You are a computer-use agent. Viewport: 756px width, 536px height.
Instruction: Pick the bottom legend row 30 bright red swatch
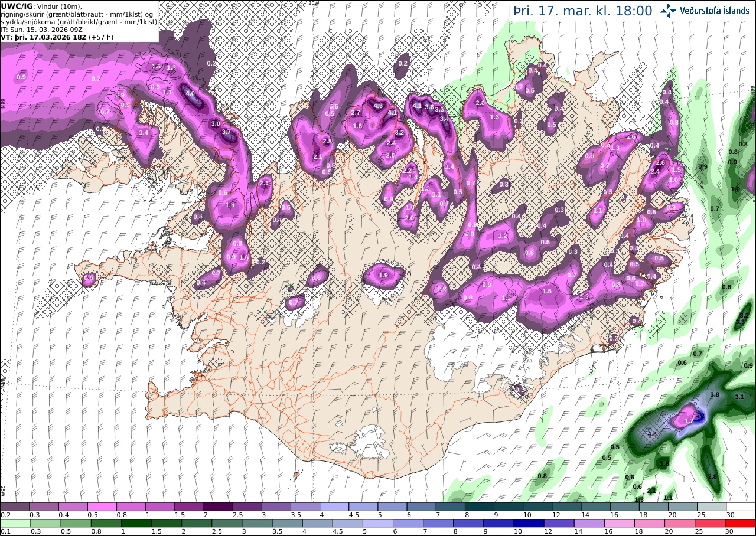coord(741,523)
